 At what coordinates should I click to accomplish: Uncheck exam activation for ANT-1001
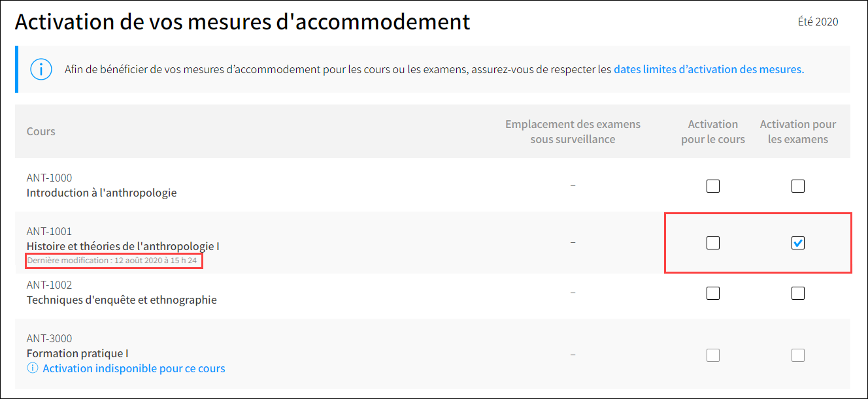(798, 243)
